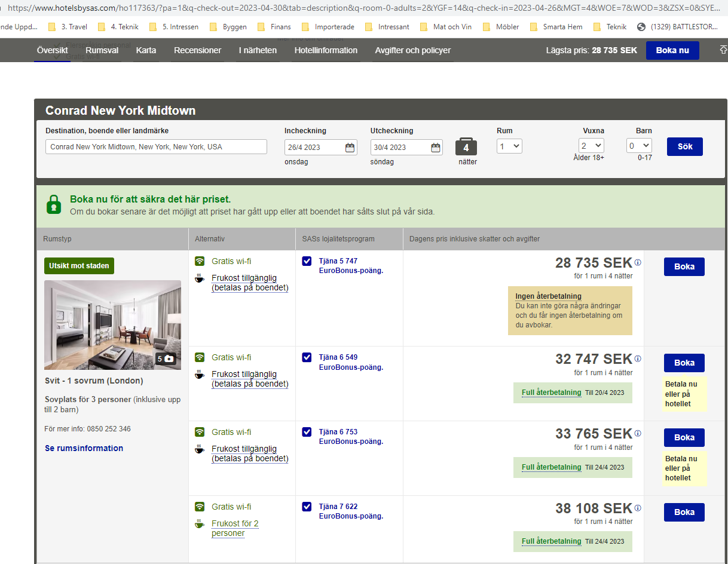
Task: Go to Avgifter och policyer tab
Action: [412, 50]
